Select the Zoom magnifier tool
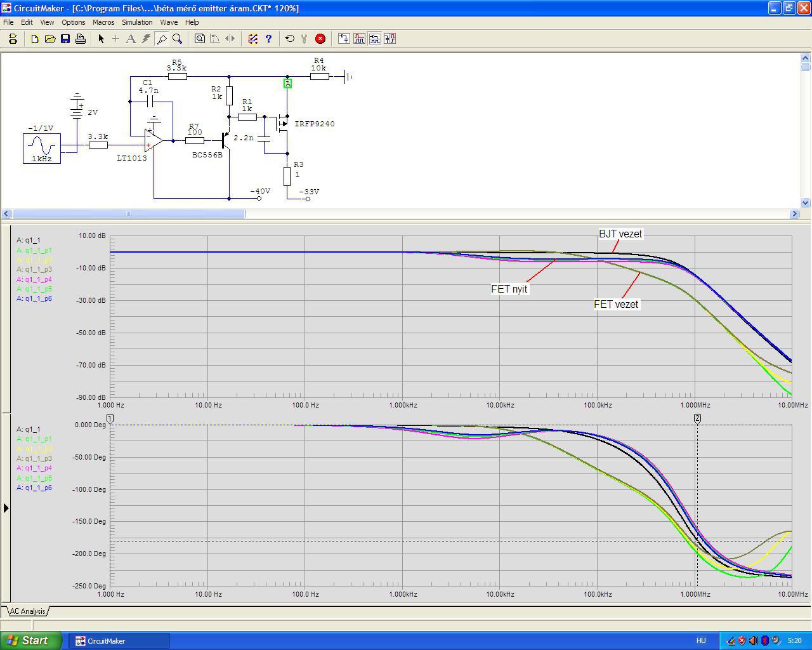The width and height of the screenshot is (812, 650). click(x=177, y=39)
